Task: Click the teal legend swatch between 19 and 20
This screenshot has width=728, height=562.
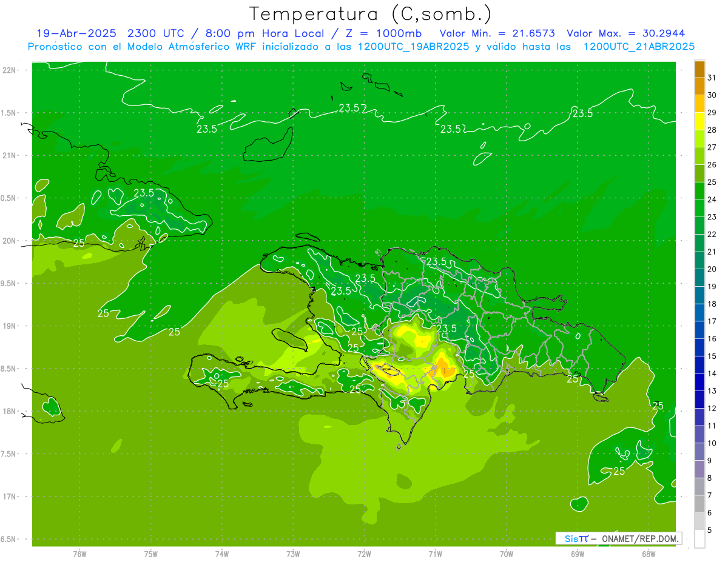Action: click(699, 278)
